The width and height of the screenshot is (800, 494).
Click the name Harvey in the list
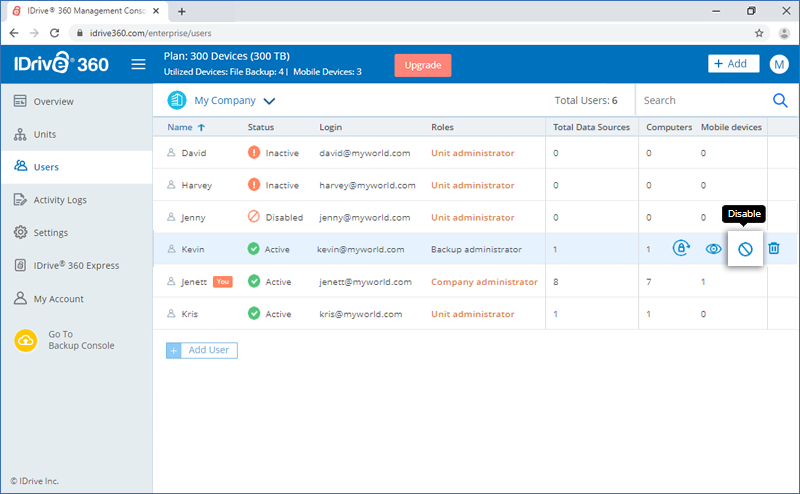pos(196,185)
